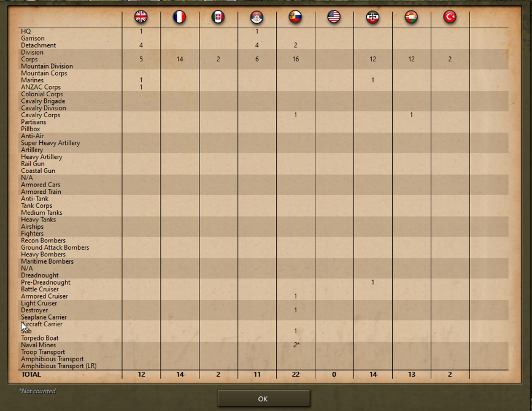Click the Ottoman Turkey flag icon

click(x=450, y=17)
